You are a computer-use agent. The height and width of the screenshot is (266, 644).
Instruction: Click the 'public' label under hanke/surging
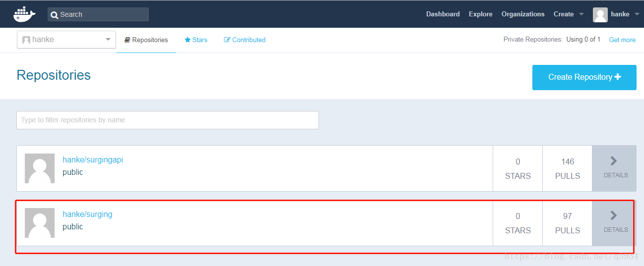72,227
